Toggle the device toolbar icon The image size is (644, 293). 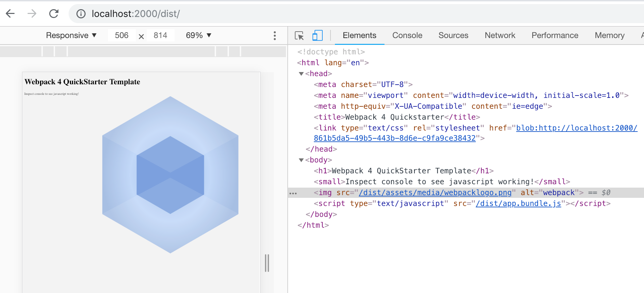point(317,35)
